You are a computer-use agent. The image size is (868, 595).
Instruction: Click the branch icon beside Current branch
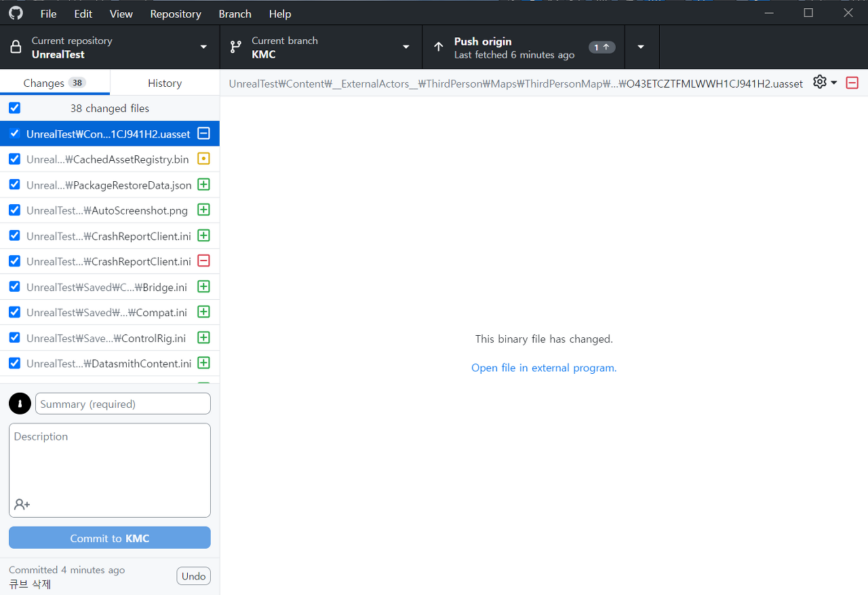tap(235, 47)
